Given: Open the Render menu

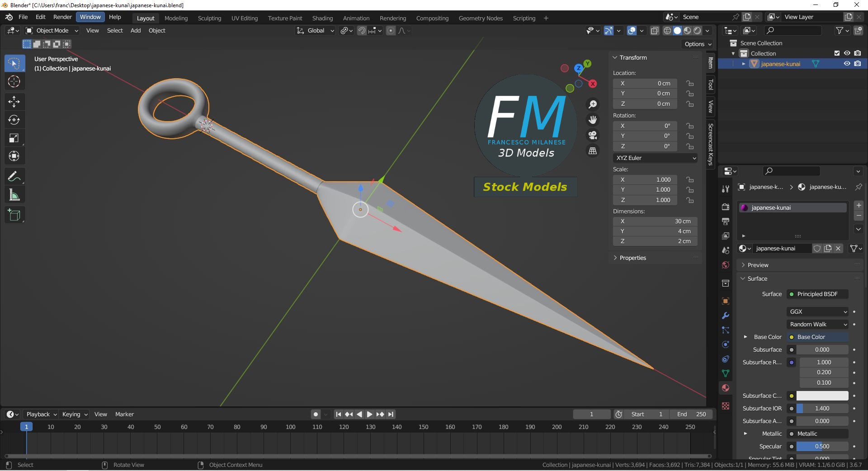Looking at the screenshot, I should click(x=62, y=17).
